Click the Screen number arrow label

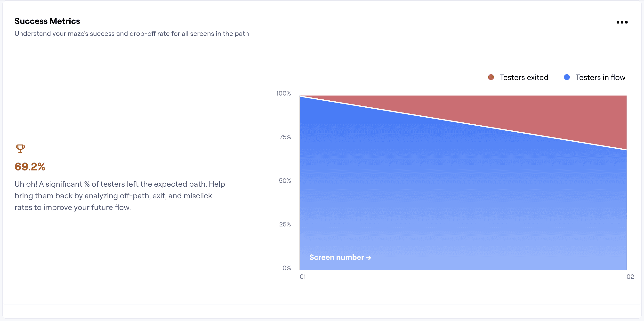pos(340,257)
